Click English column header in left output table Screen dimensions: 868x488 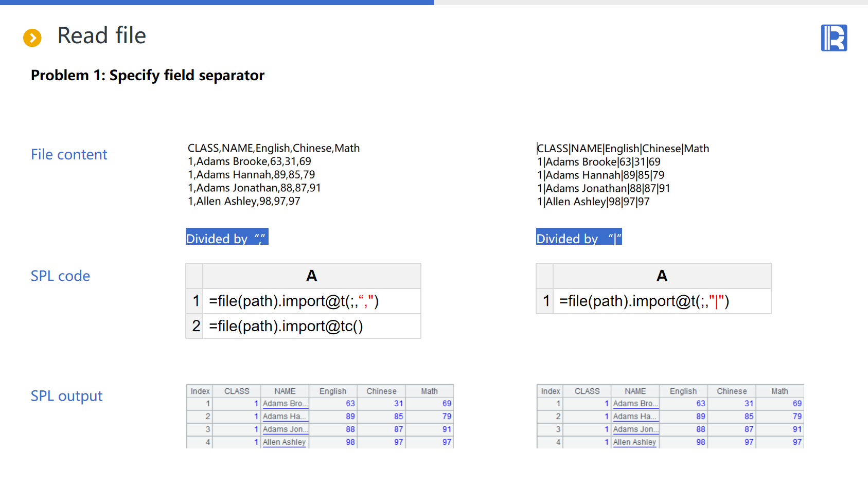[x=333, y=391]
